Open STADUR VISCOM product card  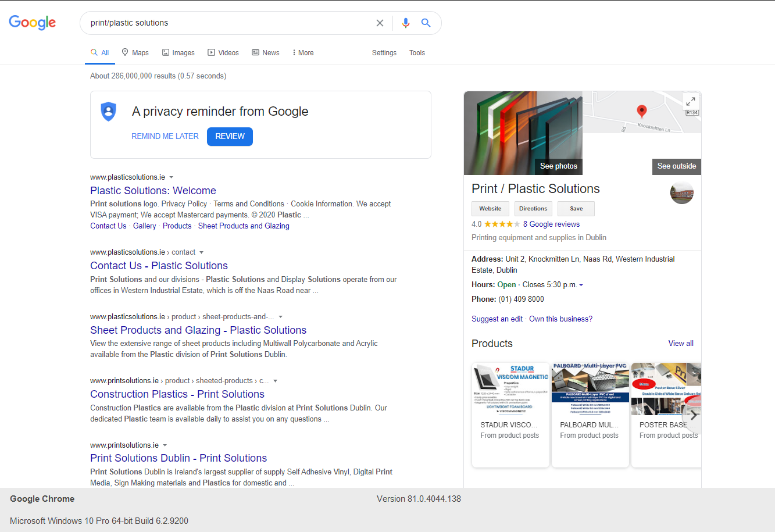510,415
